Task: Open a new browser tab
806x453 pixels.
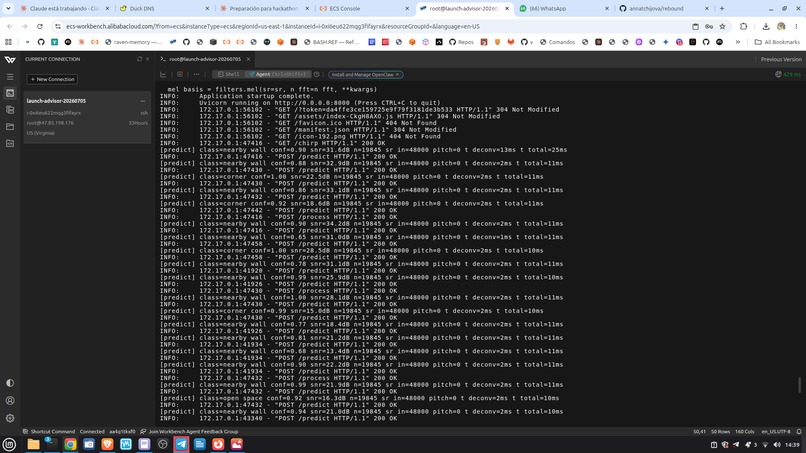Action: click(722, 9)
